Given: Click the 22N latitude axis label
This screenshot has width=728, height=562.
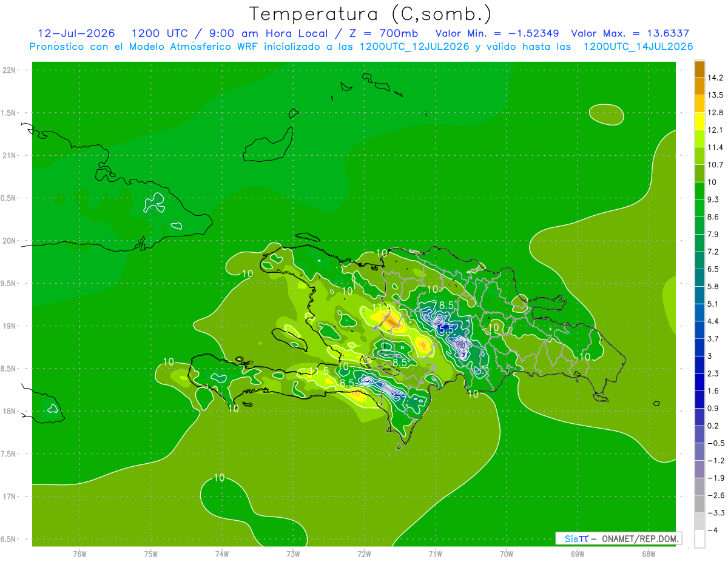Looking at the screenshot, I should pyautogui.click(x=10, y=70).
